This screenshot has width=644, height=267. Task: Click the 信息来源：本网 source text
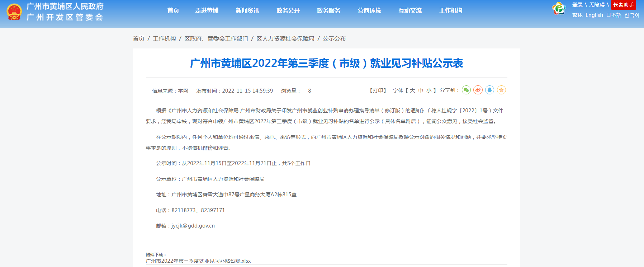pyautogui.click(x=170, y=91)
